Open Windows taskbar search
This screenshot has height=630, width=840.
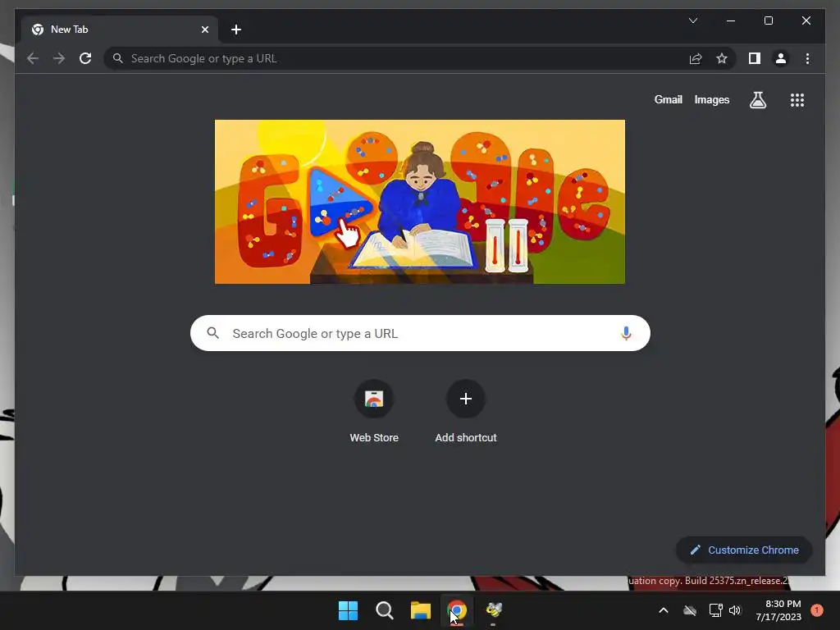384,610
